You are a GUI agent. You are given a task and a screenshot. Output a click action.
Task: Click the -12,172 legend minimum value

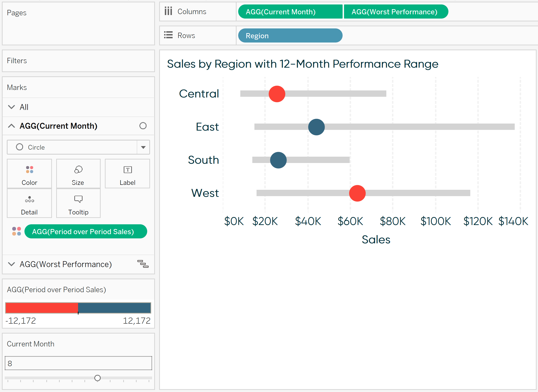click(x=20, y=321)
